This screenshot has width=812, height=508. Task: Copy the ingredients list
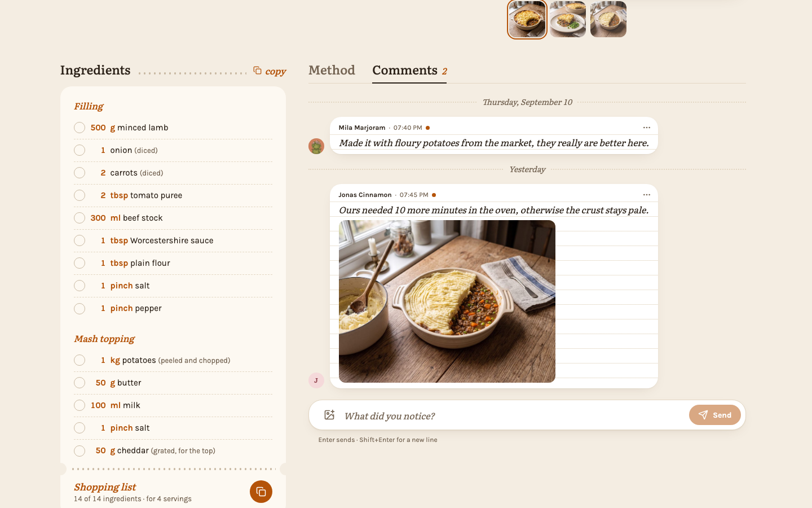click(270, 71)
